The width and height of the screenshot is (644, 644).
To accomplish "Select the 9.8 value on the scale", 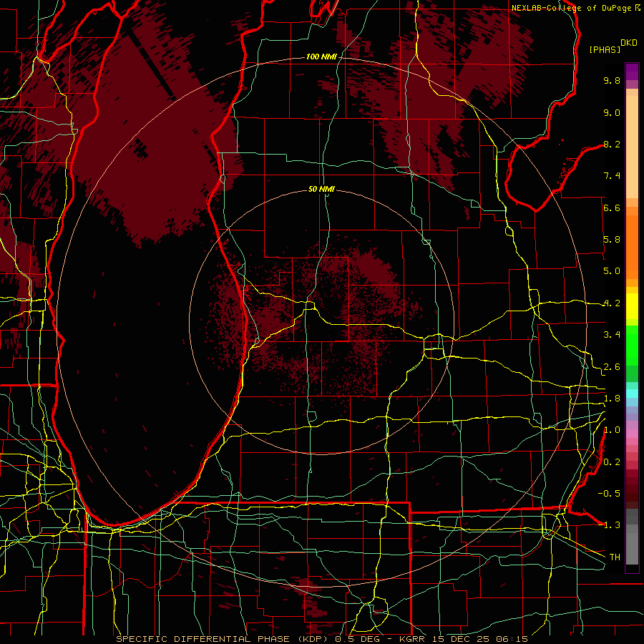I will click(612, 80).
